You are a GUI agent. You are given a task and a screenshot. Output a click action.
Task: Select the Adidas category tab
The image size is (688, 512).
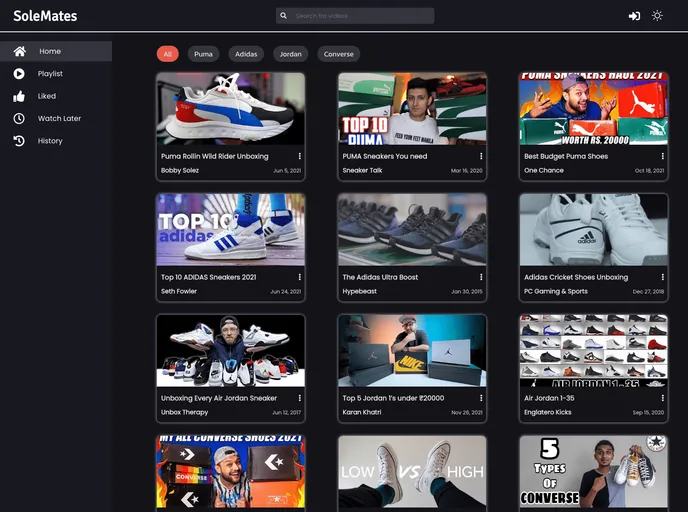coord(246,54)
